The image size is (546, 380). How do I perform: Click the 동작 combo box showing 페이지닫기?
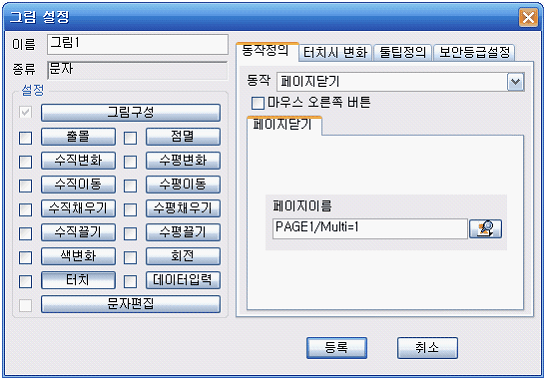(x=400, y=82)
